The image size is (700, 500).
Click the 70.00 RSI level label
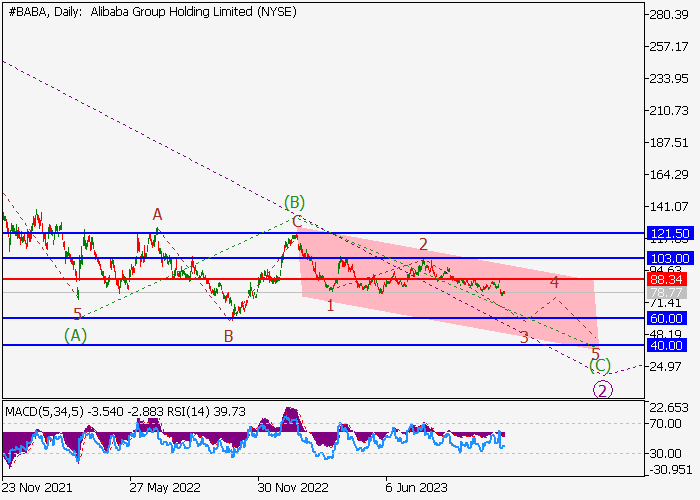click(665, 423)
